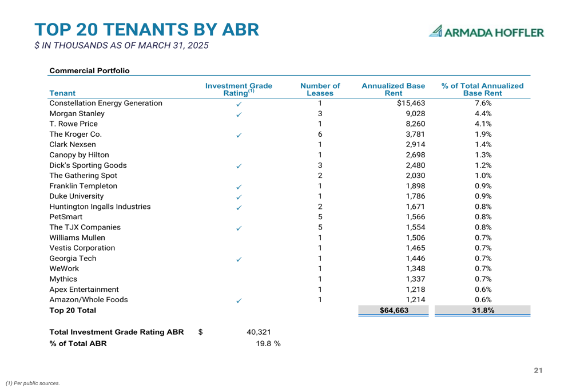The height and width of the screenshot is (392, 572).
Task: Select the tenant name 'Clark Nexsen'
Action: pyautogui.click(x=73, y=145)
